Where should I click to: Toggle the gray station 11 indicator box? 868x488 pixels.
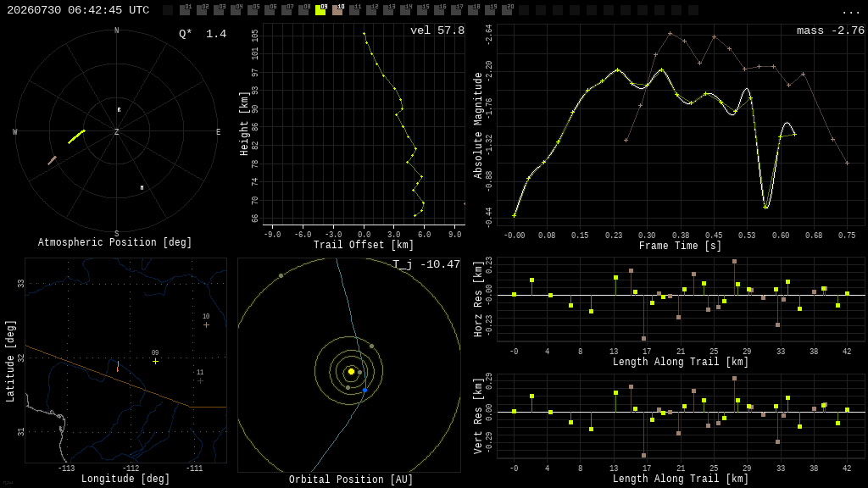(354, 10)
